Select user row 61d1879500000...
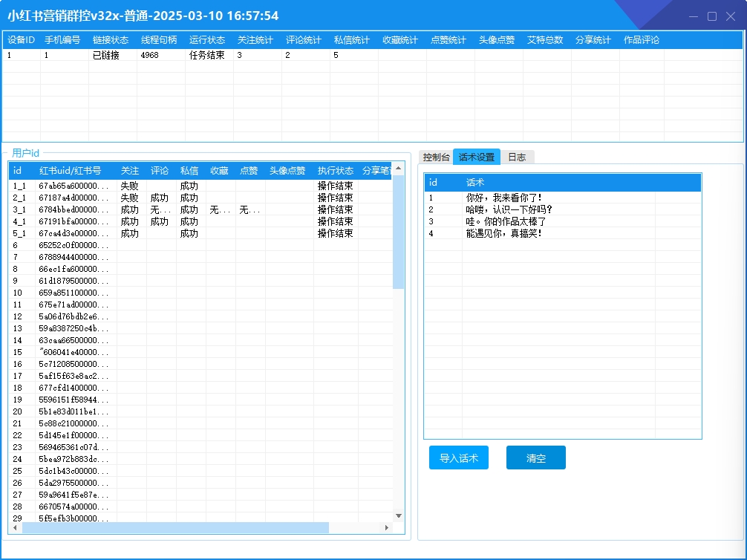The height and width of the screenshot is (560, 747). pos(200,281)
